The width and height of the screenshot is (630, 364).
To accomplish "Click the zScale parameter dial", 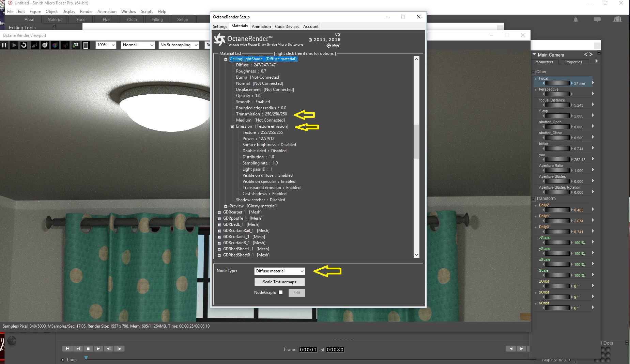I will pyautogui.click(x=558, y=242).
